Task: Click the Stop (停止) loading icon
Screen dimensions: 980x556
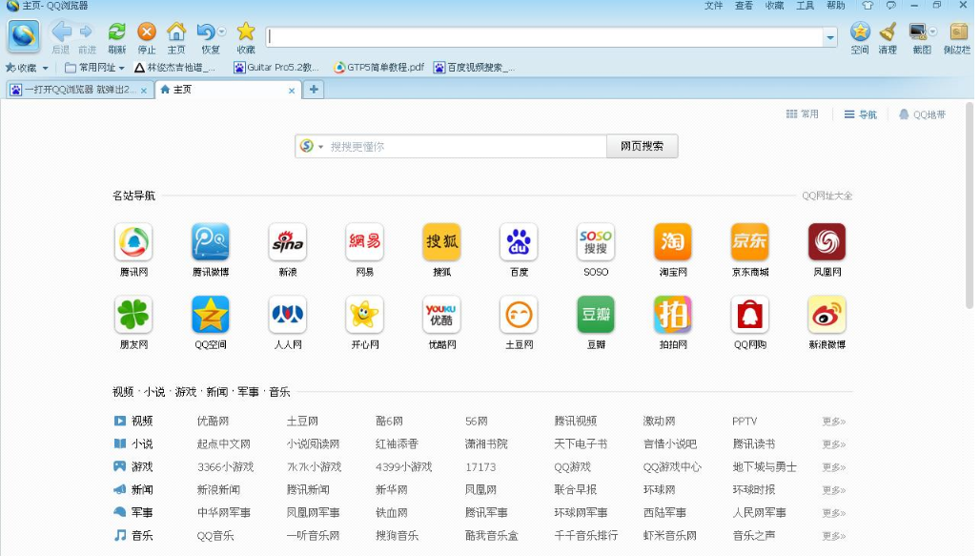Action: [x=146, y=33]
